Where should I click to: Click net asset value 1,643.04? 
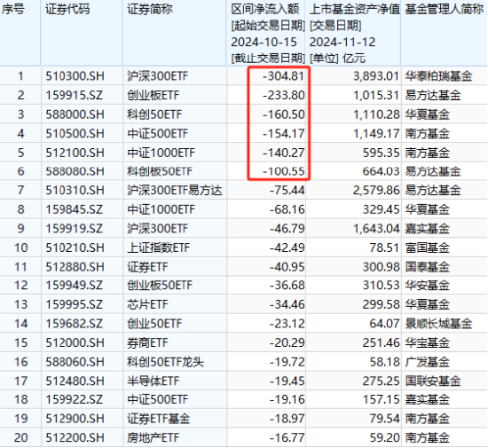[x=376, y=229]
